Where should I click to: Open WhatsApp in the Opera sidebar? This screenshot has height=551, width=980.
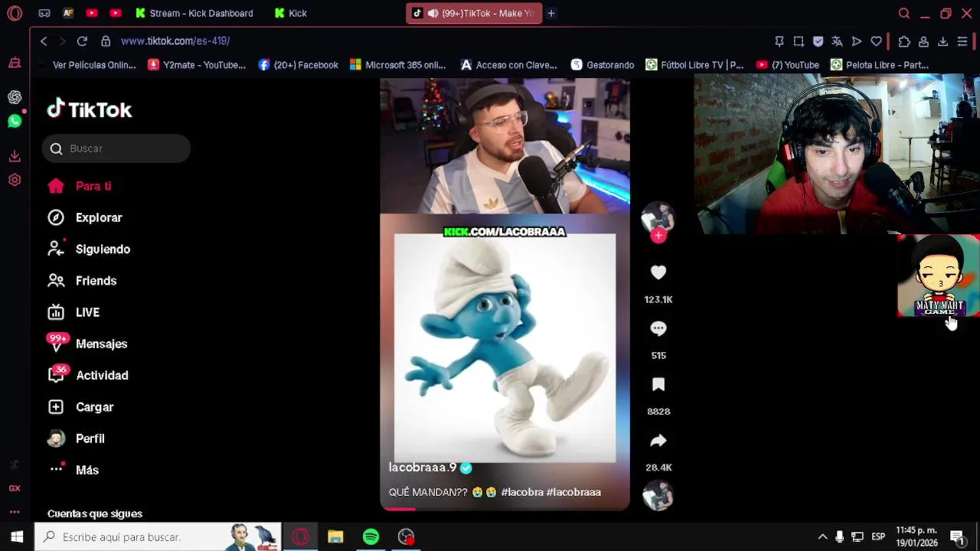15,121
